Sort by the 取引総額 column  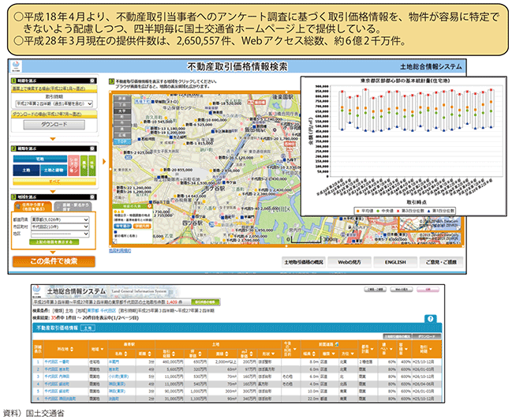tap(170, 354)
